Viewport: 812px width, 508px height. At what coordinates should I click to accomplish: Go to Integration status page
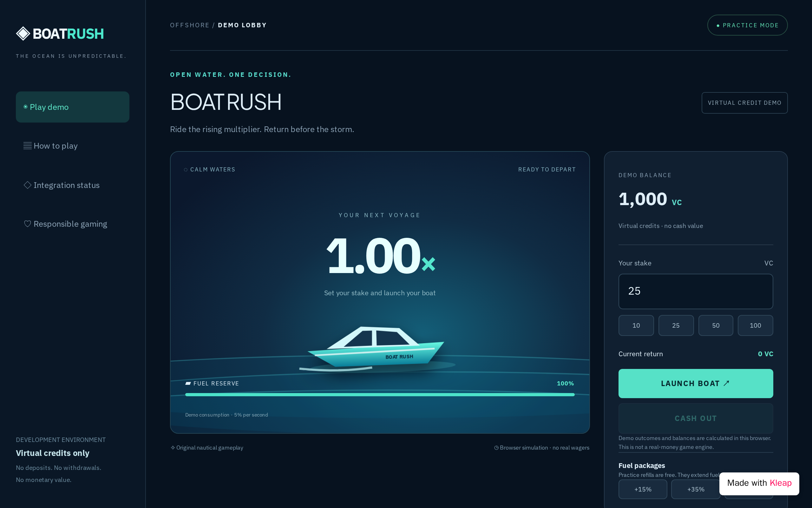[72, 185]
